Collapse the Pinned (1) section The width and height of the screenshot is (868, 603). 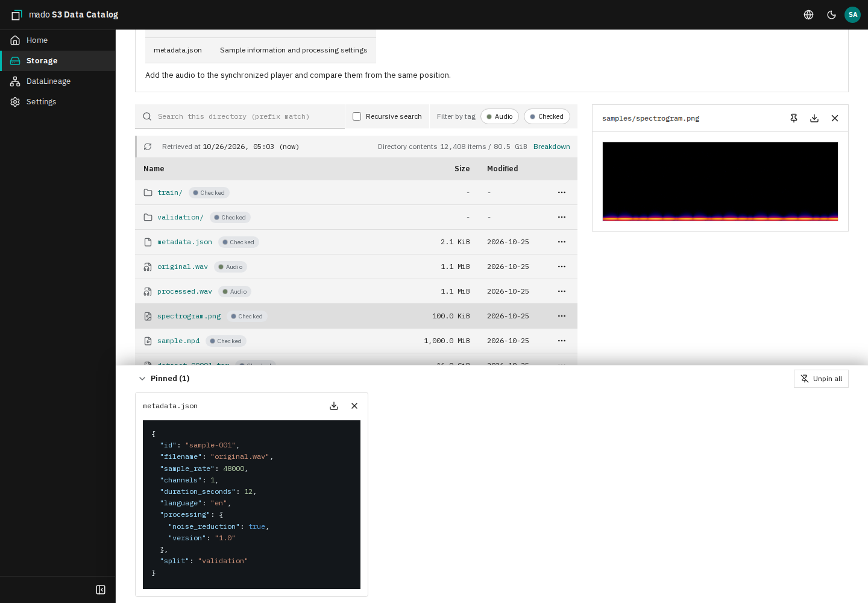(x=142, y=379)
